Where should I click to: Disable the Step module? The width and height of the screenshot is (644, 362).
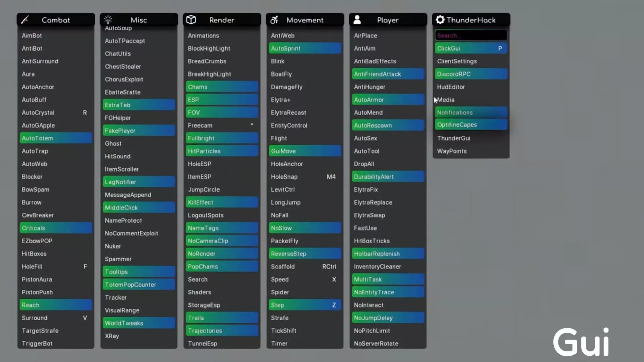(x=305, y=305)
